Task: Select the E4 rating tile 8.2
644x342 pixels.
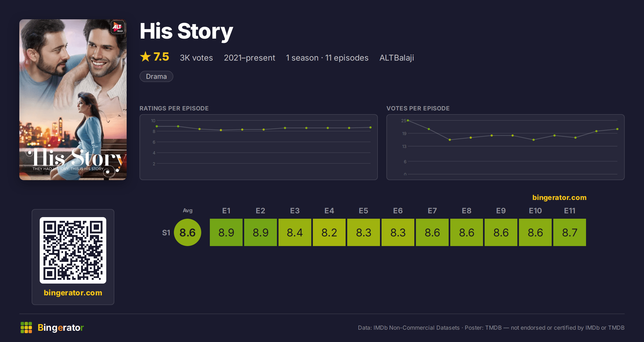Action: [329, 232]
